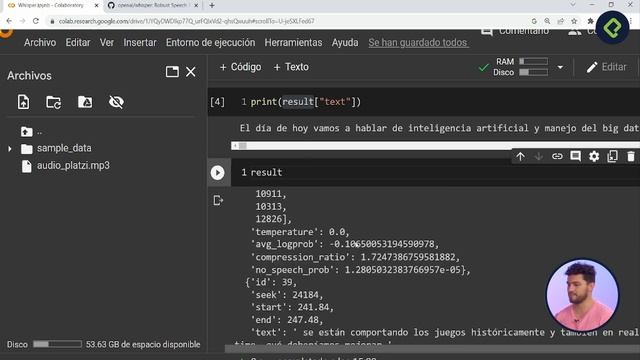The height and width of the screenshot is (360, 640).
Task: Click the RAM usage bar
Action: pyautogui.click(x=533, y=61)
